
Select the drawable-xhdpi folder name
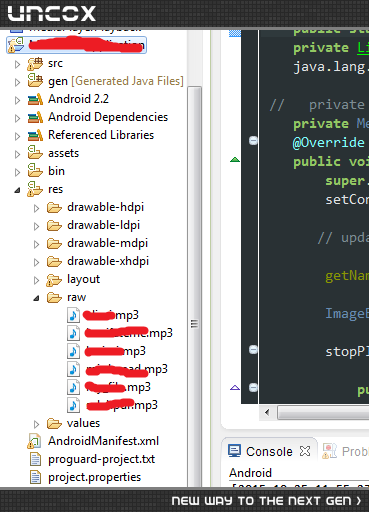tap(108, 261)
